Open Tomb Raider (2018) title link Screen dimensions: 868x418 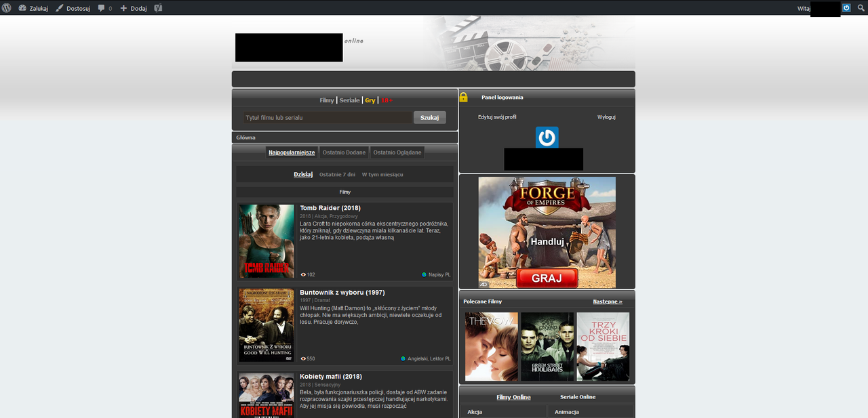(330, 208)
